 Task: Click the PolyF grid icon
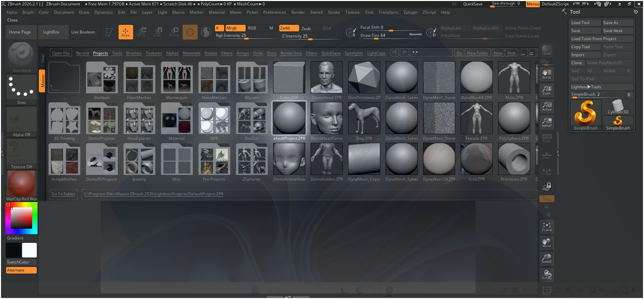pyautogui.click(x=547, y=291)
